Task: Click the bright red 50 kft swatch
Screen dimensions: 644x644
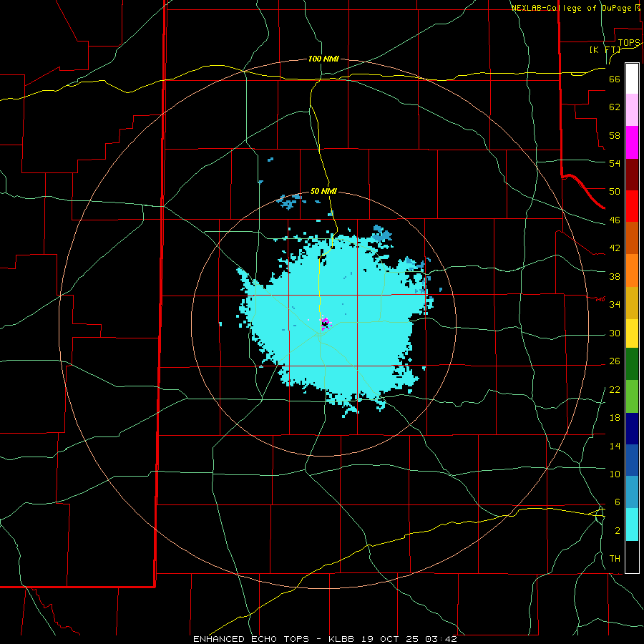Action: click(x=632, y=206)
